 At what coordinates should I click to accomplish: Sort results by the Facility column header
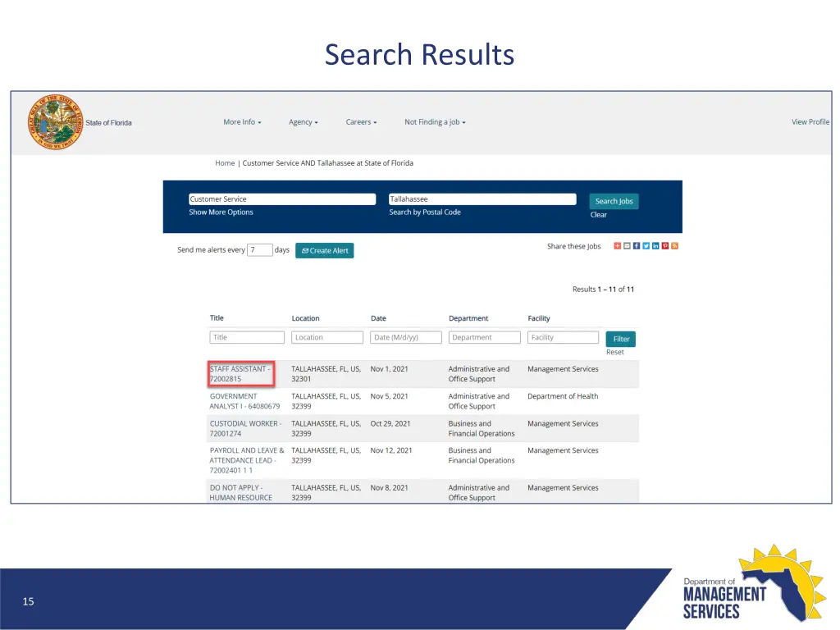pos(539,318)
